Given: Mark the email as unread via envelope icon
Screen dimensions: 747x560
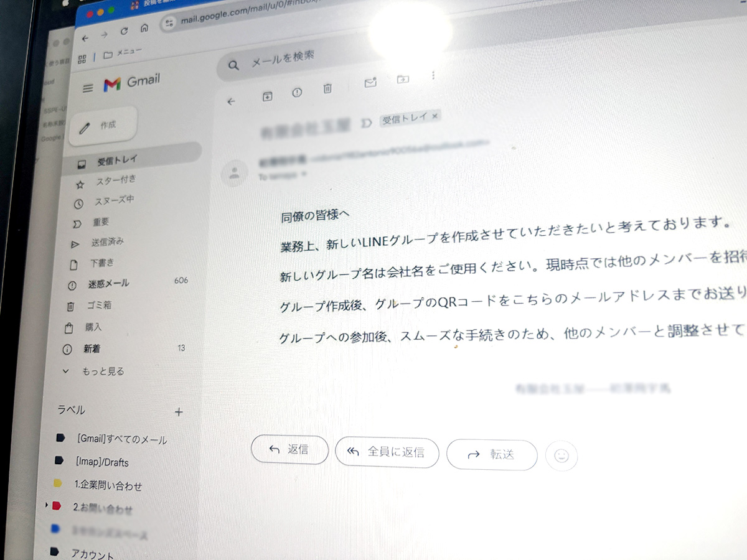Looking at the screenshot, I should 370,83.
